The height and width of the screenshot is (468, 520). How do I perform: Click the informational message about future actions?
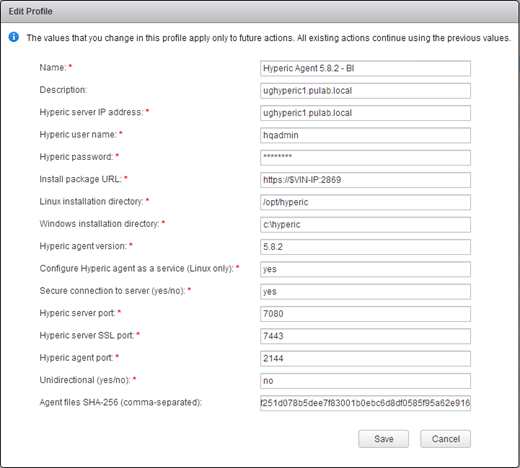[269, 38]
